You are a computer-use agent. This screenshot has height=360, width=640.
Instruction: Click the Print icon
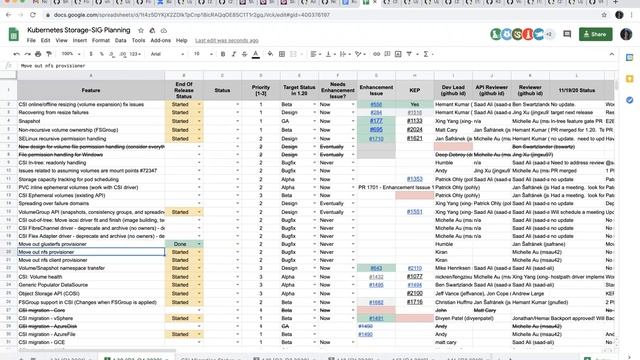(x=38, y=54)
